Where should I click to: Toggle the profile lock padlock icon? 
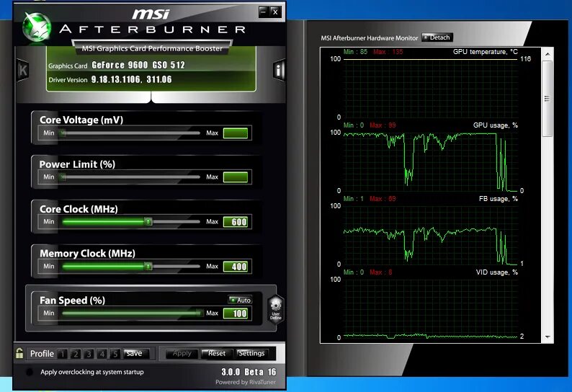[19, 353]
